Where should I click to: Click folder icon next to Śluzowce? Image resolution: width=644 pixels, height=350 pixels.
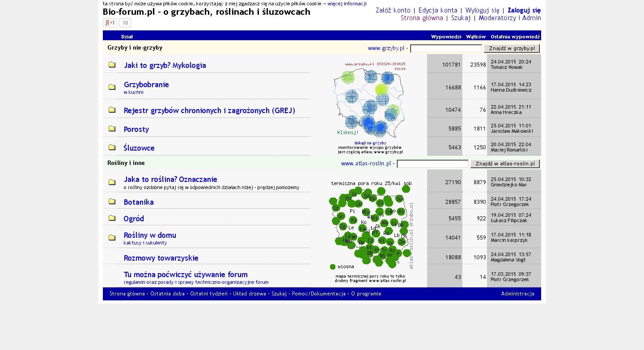pyautogui.click(x=112, y=147)
